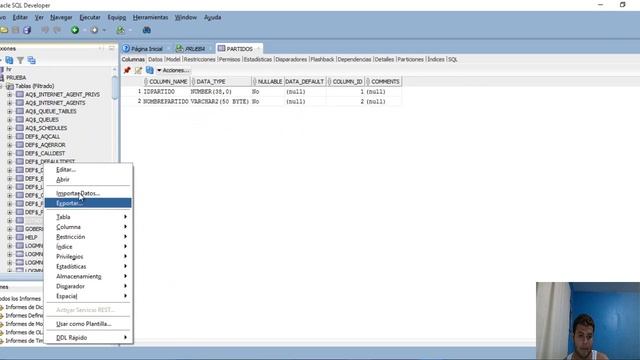Open the Disparador submenu entry

tap(88, 286)
